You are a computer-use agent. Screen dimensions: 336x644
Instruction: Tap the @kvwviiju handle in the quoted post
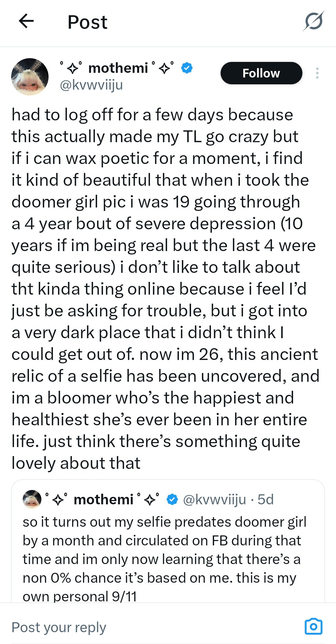pyautogui.click(x=214, y=500)
